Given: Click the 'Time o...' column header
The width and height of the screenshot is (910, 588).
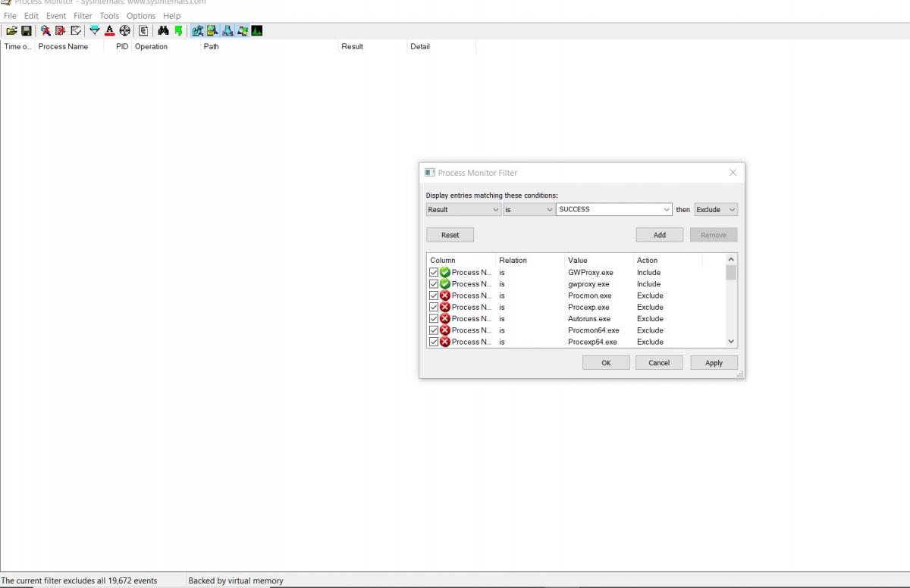Looking at the screenshot, I should pos(17,47).
